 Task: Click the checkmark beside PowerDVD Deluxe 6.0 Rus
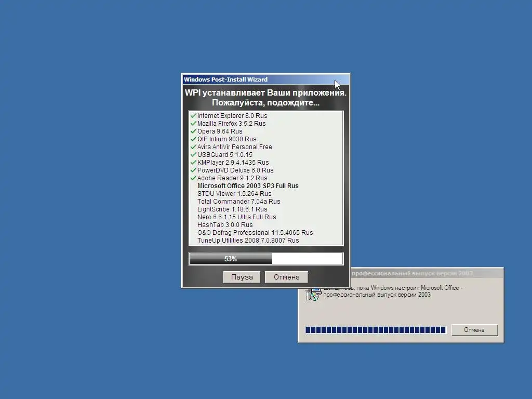pyautogui.click(x=193, y=170)
